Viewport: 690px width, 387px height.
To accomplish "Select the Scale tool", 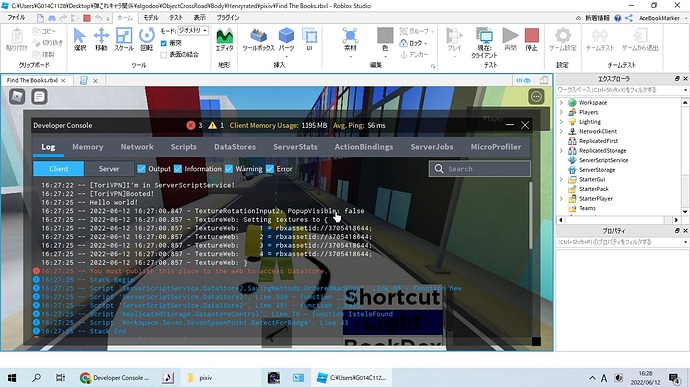I will (x=124, y=40).
